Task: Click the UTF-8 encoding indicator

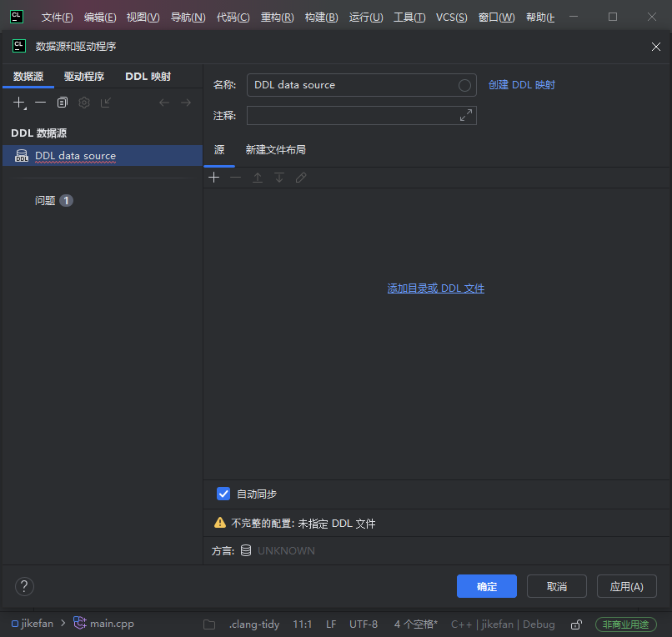Action: pyautogui.click(x=364, y=624)
